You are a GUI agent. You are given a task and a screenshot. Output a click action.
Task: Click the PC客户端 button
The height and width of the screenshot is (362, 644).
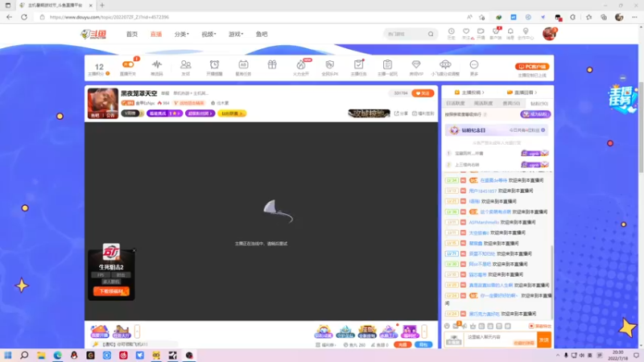[532, 67]
